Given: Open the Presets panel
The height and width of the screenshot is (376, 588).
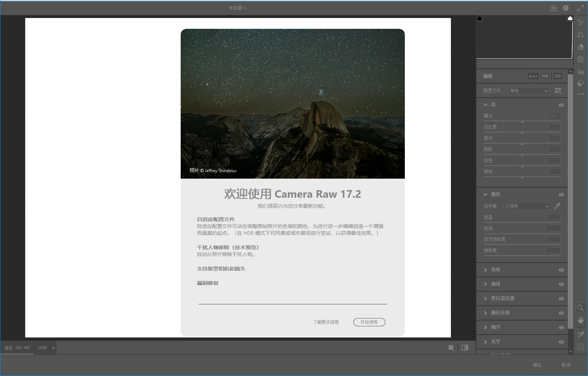Looking at the screenshot, I should click(x=580, y=83).
